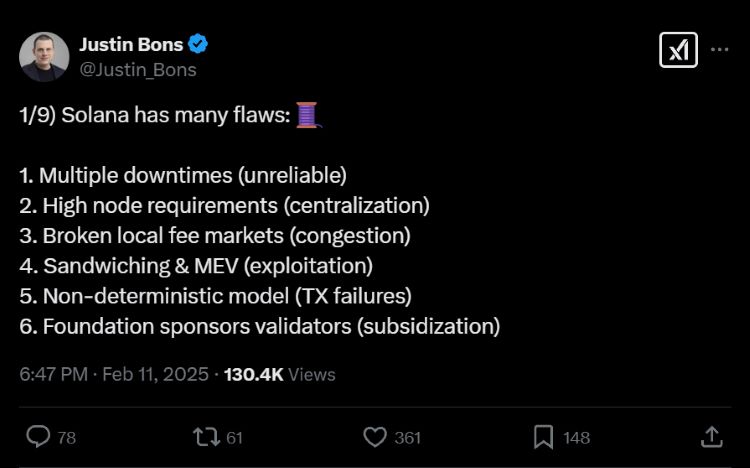The height and width of the screenshot is (468, 750).
Task: Like the tweet with heart icon
Action: pos(375,437)
